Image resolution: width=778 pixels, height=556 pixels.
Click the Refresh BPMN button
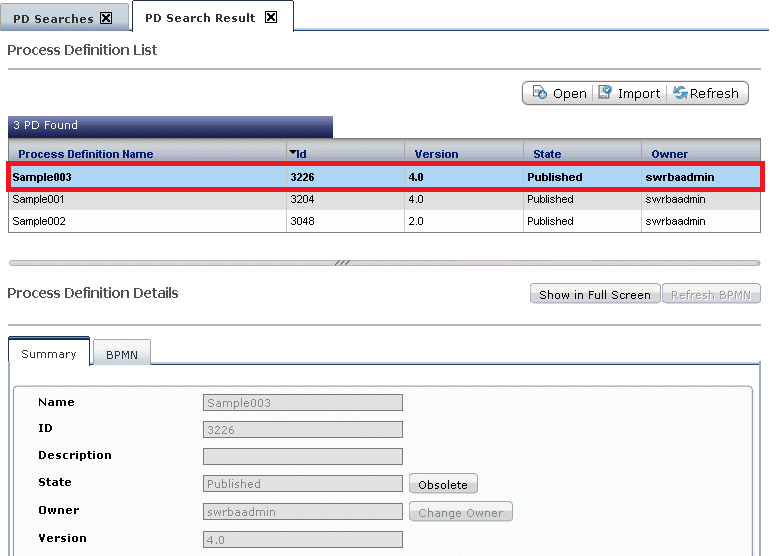click(711, 295)
